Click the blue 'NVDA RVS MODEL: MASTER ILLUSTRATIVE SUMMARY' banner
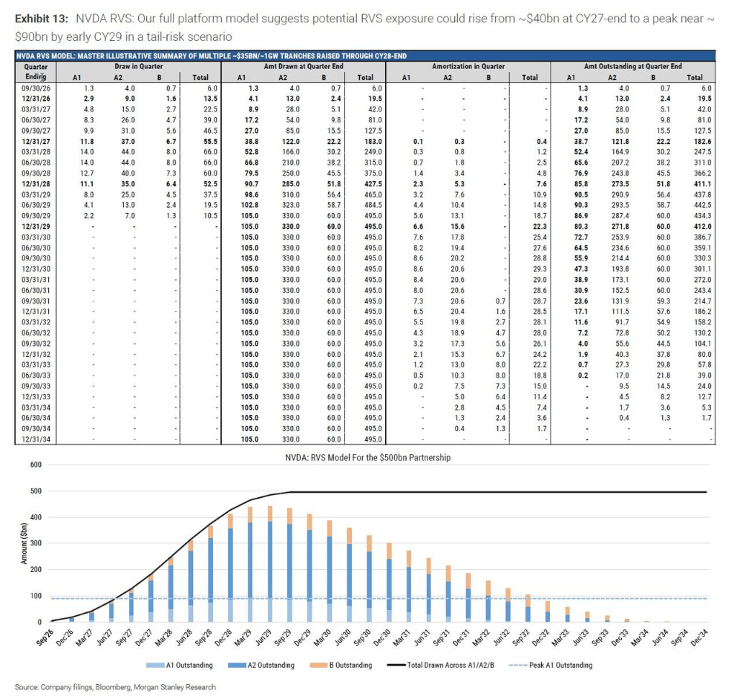This screenshot has height=700, width=737. (365, 56)
